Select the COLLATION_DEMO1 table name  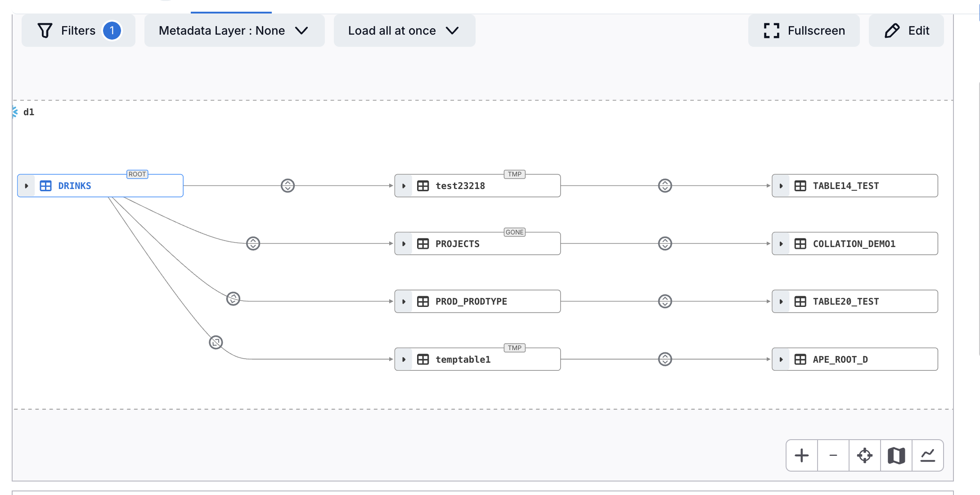pos(854,244)
